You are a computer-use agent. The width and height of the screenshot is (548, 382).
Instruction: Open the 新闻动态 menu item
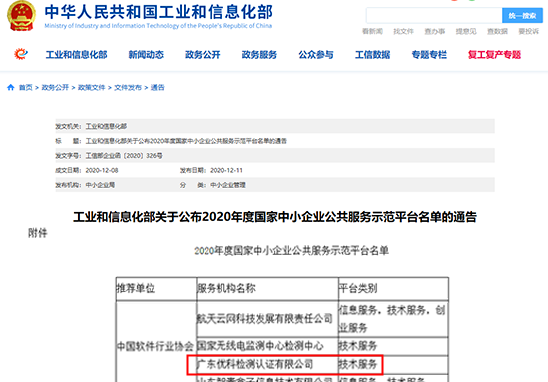[x=146, y=55]
